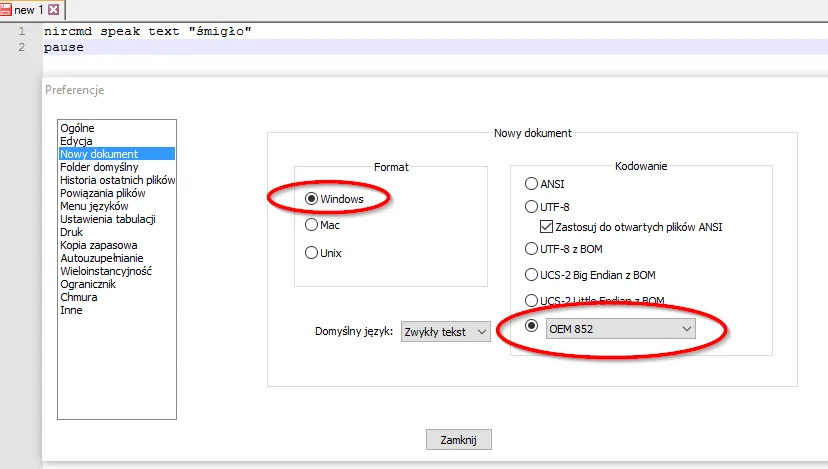Close the new 1 tab with its X icon
Image resolution: width=828 pixels, height=469 pixels.
tap(54, 9)
